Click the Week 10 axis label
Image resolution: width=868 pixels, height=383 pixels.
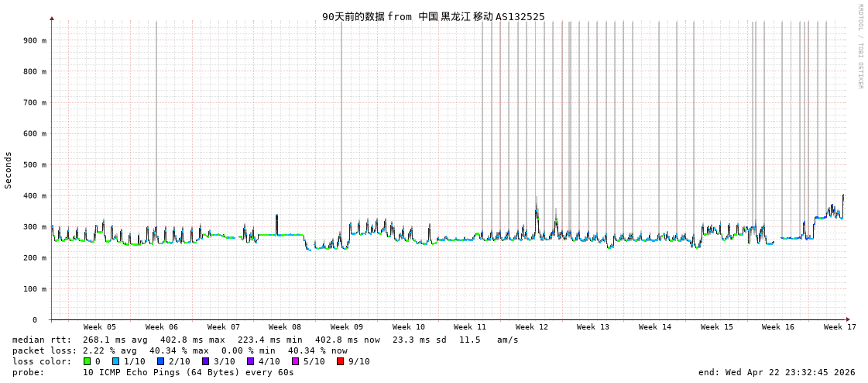(409, 327)
